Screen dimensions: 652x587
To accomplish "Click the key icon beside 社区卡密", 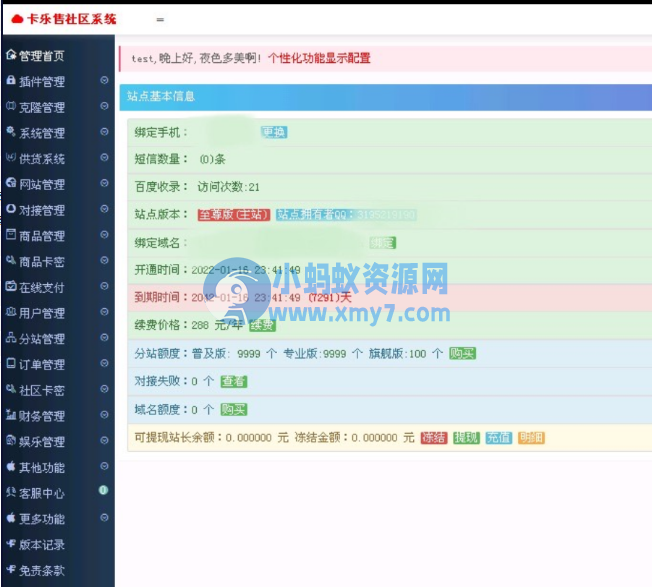I will 11,389.
